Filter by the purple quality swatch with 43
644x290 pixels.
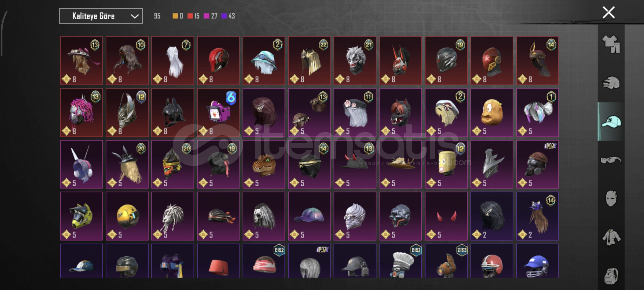point(228,16)
